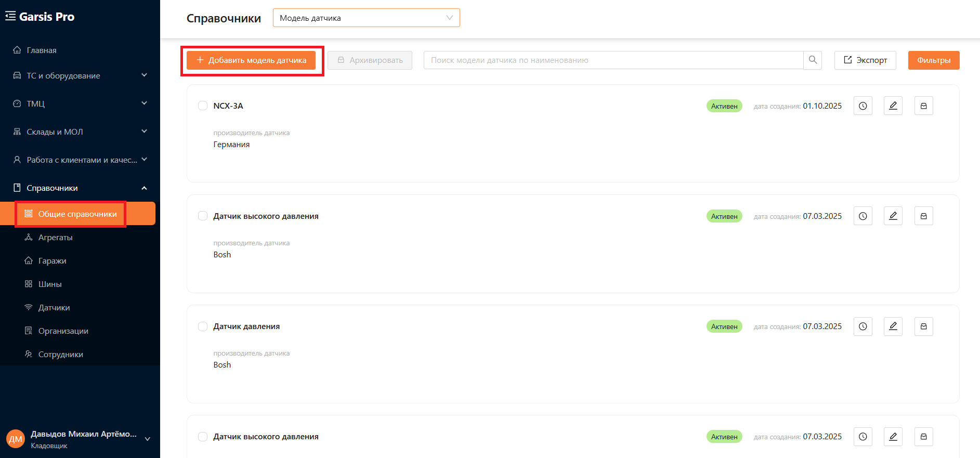Edit first Датчик высокого давления entry
This screenshot has height=458, width=980.
point(893,216)
